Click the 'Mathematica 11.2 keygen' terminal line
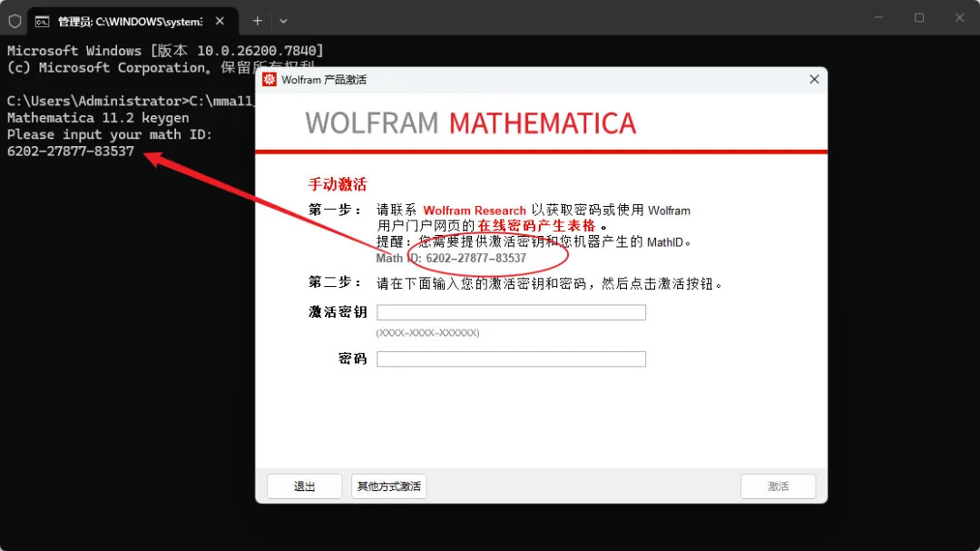The width and height of the screenshot is (980, 551). pyautogui.click(x=98, y=118)
